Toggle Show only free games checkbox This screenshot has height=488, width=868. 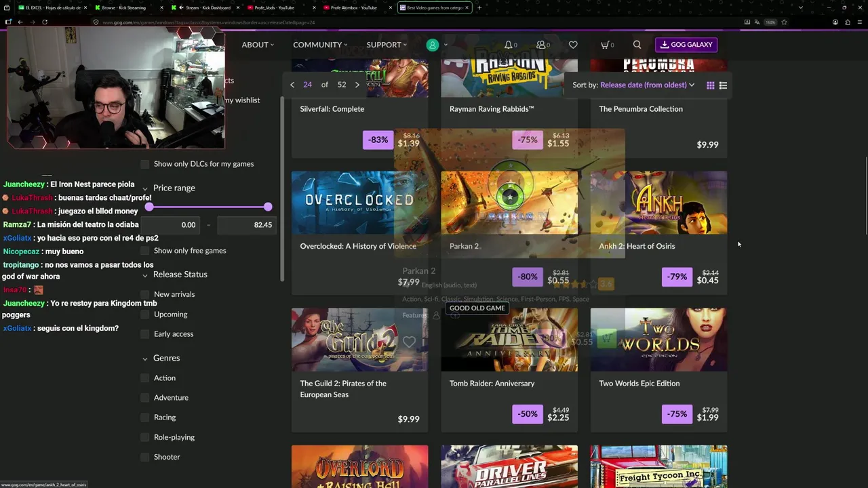[144, 251]
